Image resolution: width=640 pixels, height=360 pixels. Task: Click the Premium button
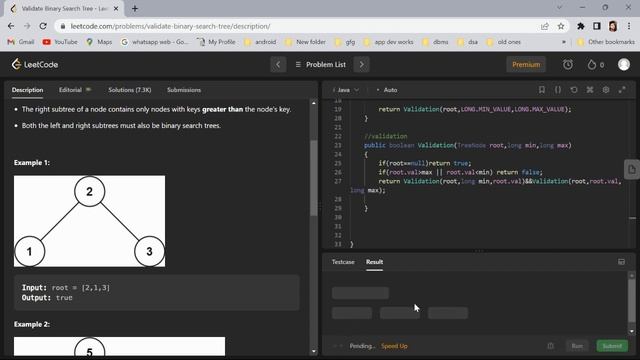coord(526,64)
